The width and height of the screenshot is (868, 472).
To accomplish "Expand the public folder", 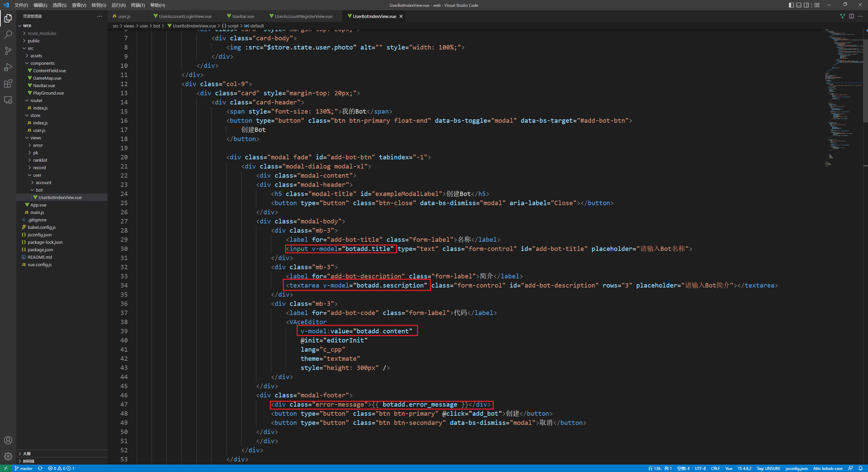I will [x=62, y=41].
